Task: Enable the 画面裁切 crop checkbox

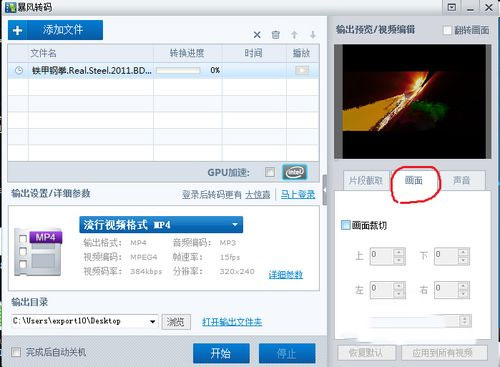Action: (x=346, y=225)
